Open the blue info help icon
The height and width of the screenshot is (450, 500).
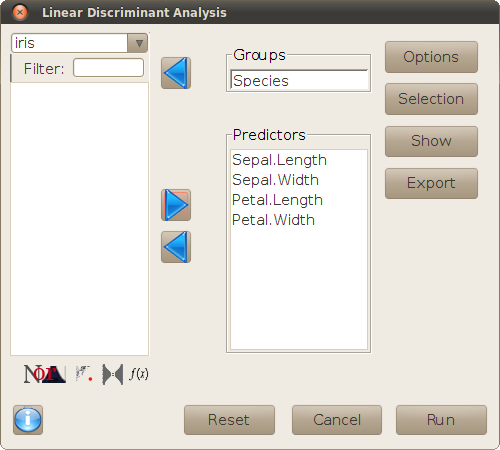tap(28, 420)
